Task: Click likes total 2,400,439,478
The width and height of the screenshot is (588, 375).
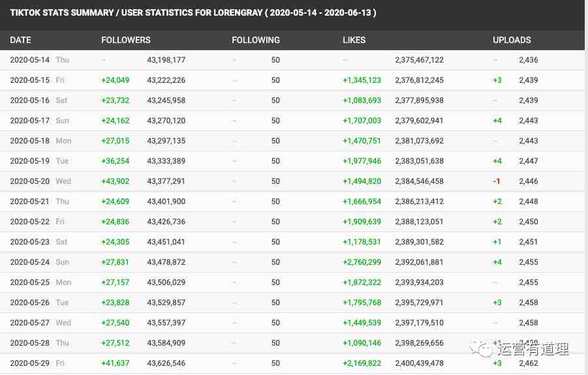Action: click(x=419, y=363)
